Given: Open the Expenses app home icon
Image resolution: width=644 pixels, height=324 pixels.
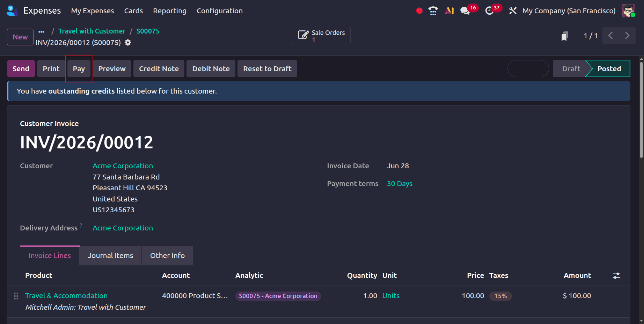Looking at the screenshot, I should [x=12, y=11].
